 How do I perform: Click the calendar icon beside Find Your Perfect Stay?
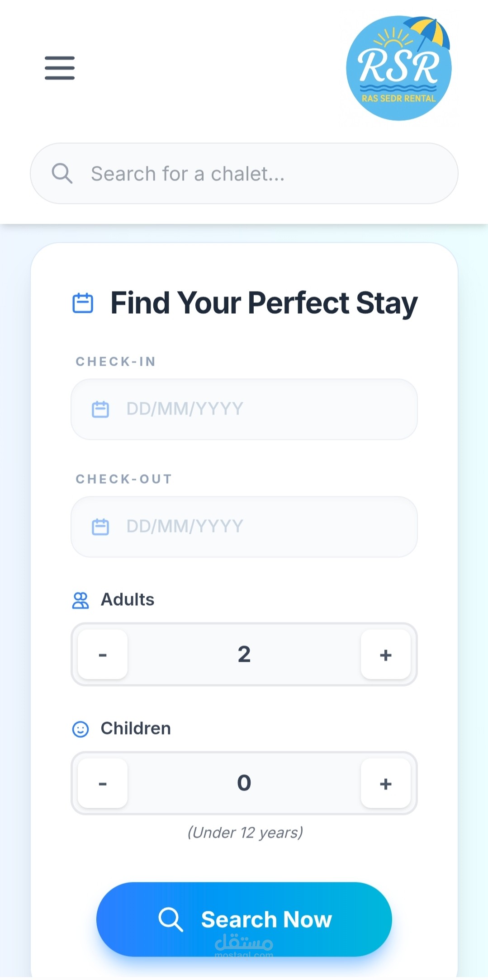pos(83,303)
